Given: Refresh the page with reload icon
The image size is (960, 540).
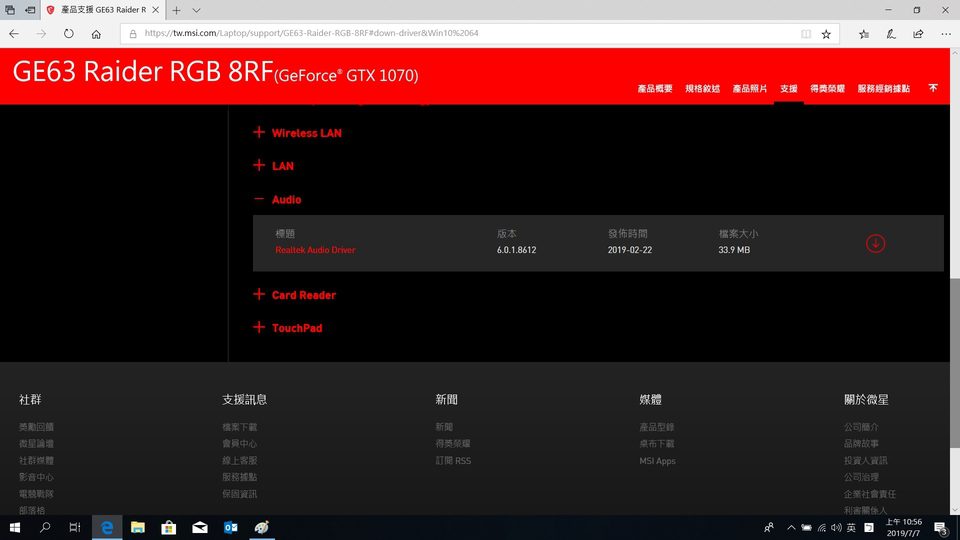Looking at the screenshot, I should 69,34.
